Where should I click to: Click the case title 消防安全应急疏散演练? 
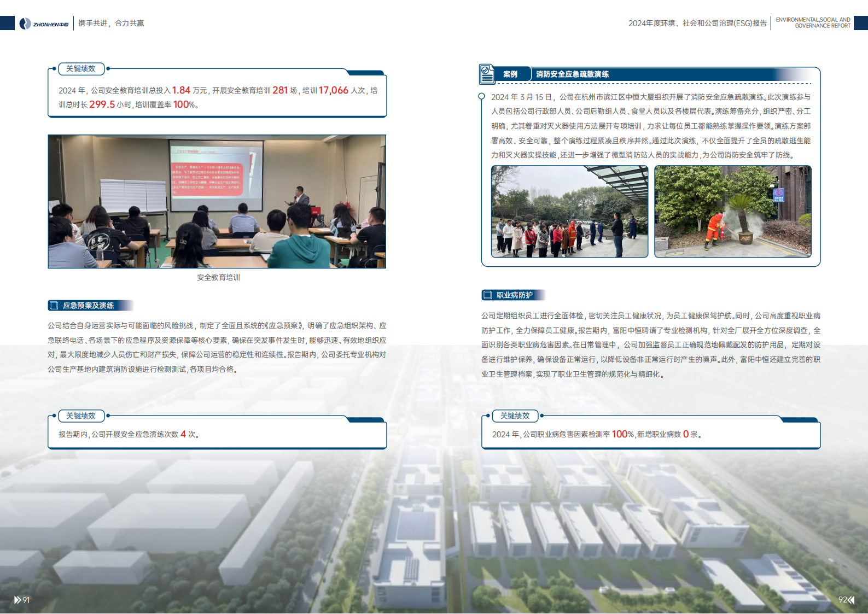[573, 74]
